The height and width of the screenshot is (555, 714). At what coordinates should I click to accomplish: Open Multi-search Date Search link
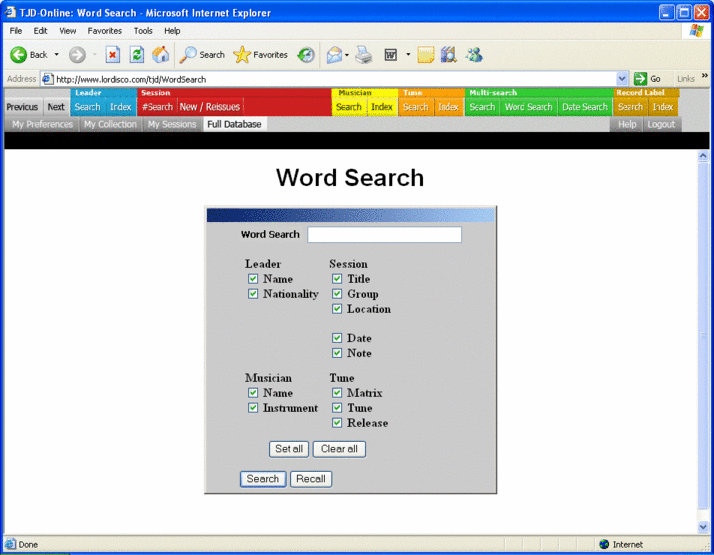(585, 107)
